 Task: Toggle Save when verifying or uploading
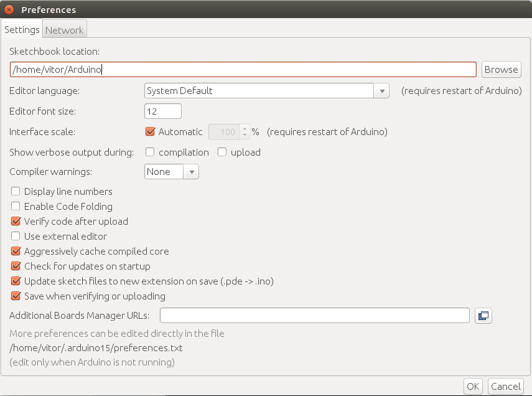click(x=16, y=296)
